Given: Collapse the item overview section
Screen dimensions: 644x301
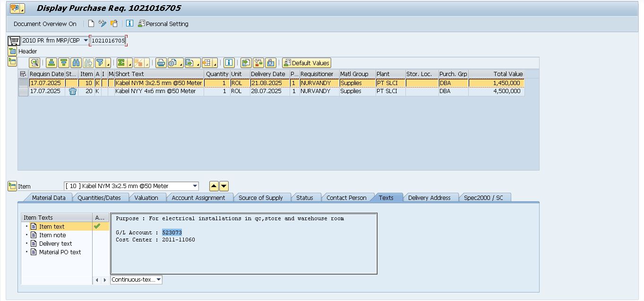Looking at the screenshot, I should [12, 61].
